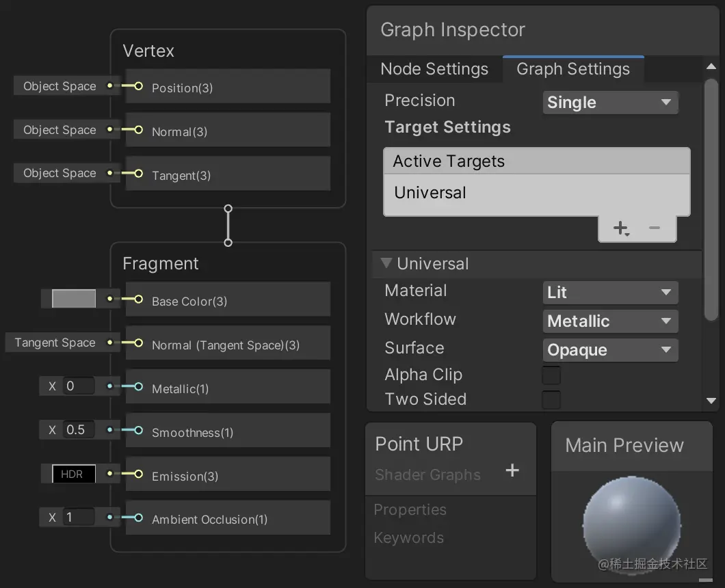The height and width of the screenshot is (588, 725).
Task: Click the Metallic(1) input port circle
Action: pos(139,387)
